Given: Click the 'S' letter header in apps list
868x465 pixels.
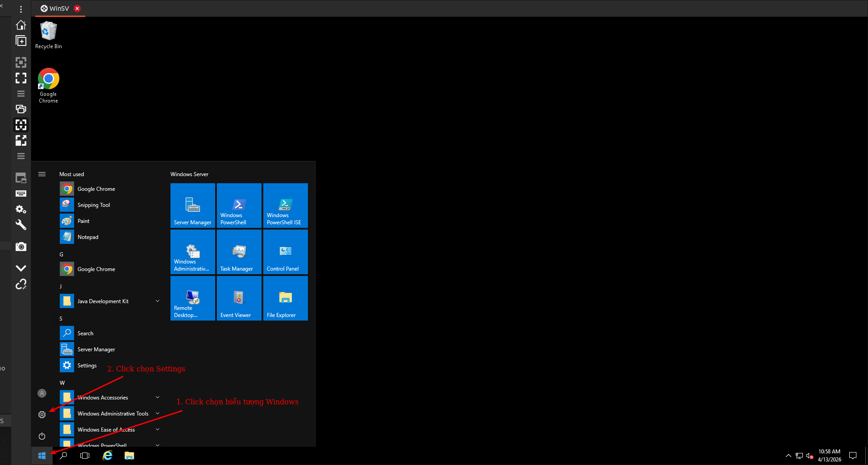Looking at the screenshot, I should coord(61,319).
